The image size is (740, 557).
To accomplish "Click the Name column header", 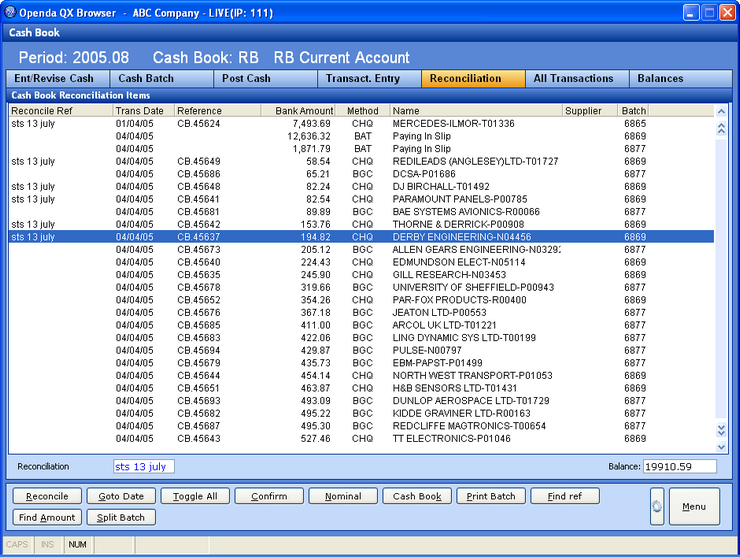I will (x=477, y=110).
